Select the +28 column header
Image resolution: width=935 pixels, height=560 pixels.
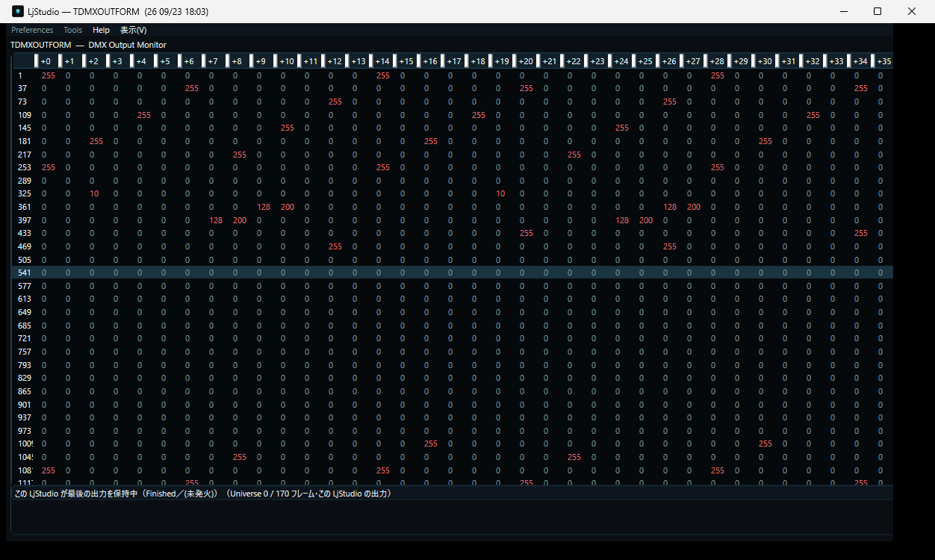[x=715, y=61]
